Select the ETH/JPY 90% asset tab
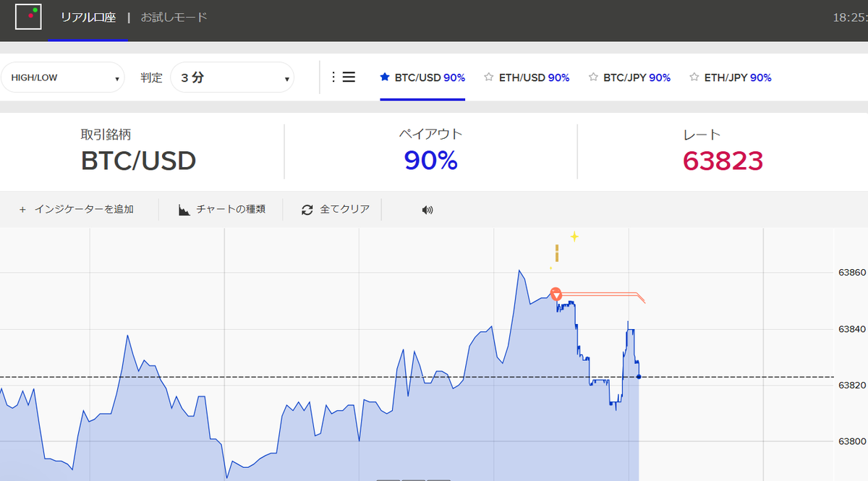This screenshot has width=868, height=481. click(731, 77)
